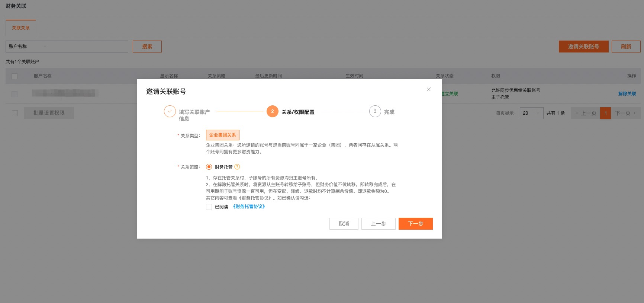The image size is (644, 303).
Task: Click the 邀请关联账号 button
Action: pos(584,47)
